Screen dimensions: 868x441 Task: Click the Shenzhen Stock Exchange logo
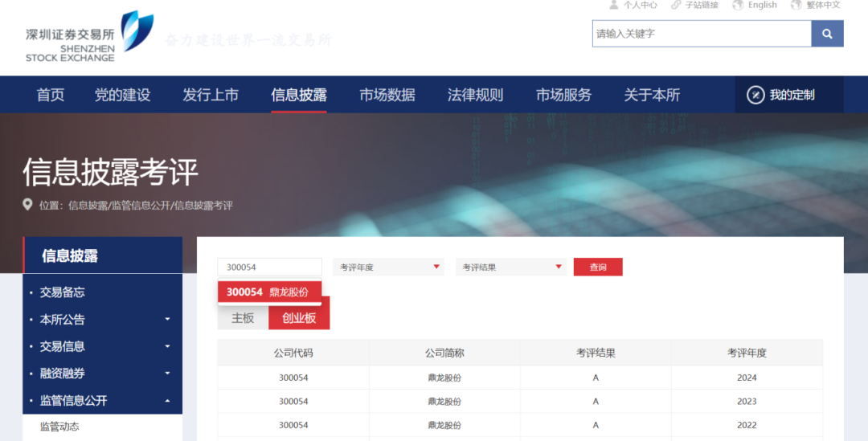pyautogui.click(x=90, y=36)
